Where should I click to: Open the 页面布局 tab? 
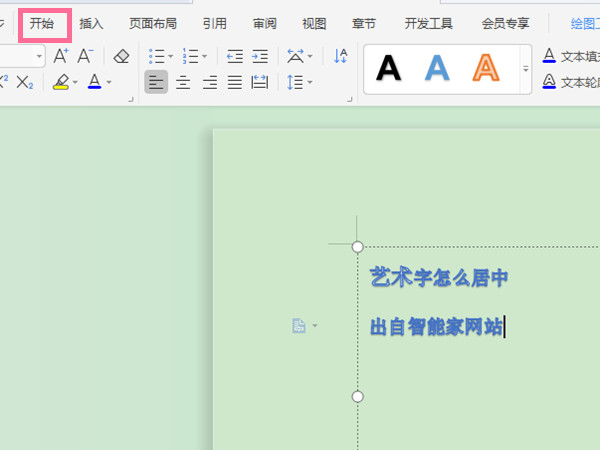[153, 23]
